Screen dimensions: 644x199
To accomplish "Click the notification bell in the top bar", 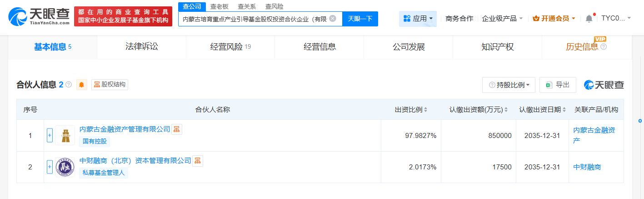I will 589,19.
